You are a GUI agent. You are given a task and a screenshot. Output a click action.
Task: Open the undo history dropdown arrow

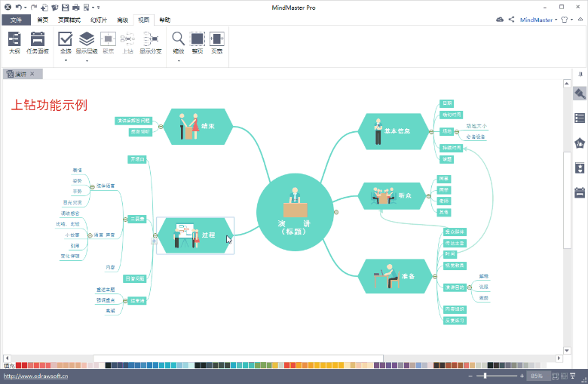pos(25,8)
